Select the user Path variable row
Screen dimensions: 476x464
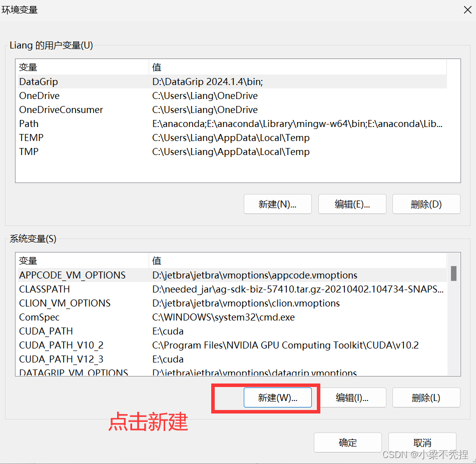coord(232,123)
